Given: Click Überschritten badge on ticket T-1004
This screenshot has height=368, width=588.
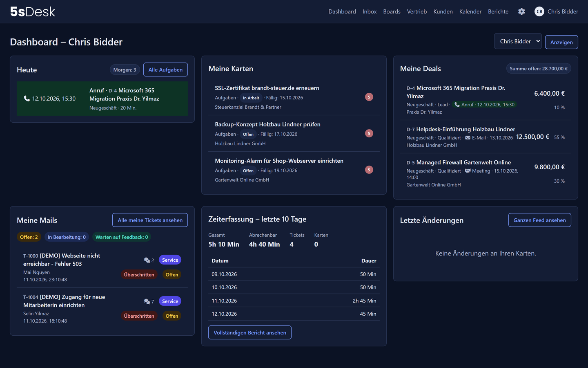Looking at the screenshot, I should click(139, 316).
